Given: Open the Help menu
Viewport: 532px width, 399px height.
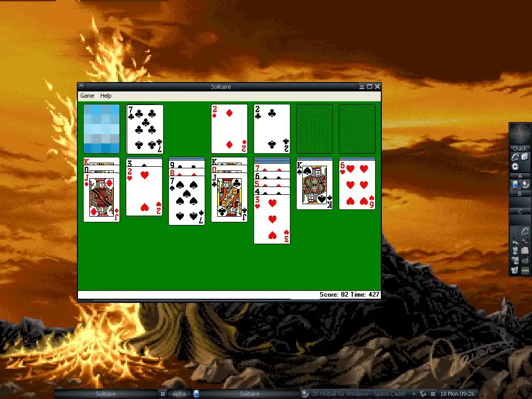Looking at the screenshot, I should coord(106,96).
